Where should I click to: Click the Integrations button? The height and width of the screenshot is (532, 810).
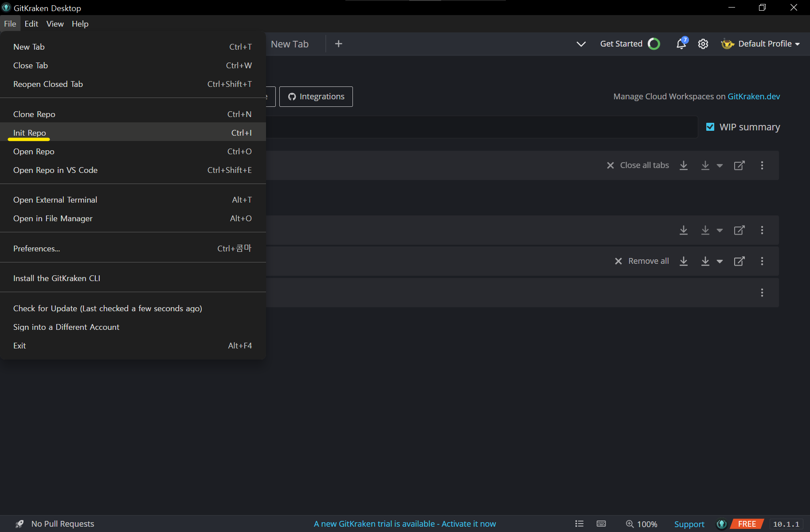(x=316, y=97)
